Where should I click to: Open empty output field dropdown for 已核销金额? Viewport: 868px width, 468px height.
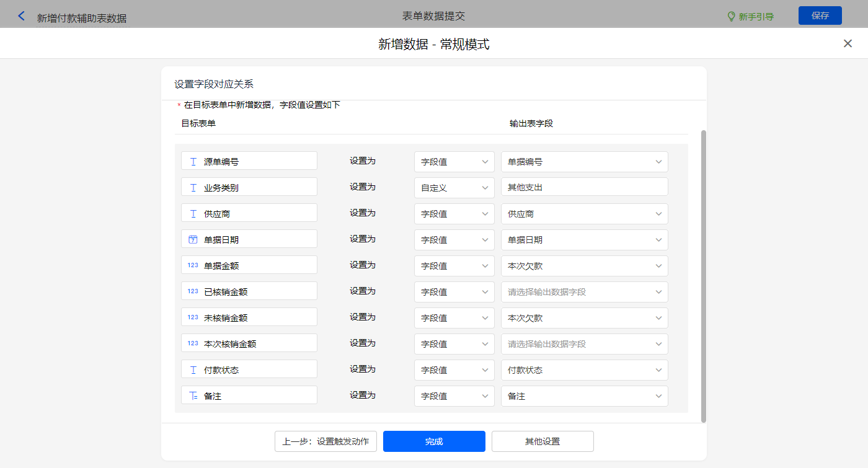pos(584,292)
